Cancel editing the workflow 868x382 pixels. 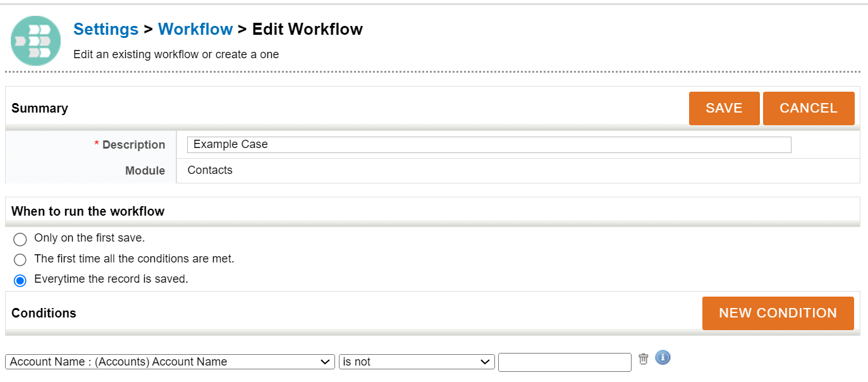809,108
